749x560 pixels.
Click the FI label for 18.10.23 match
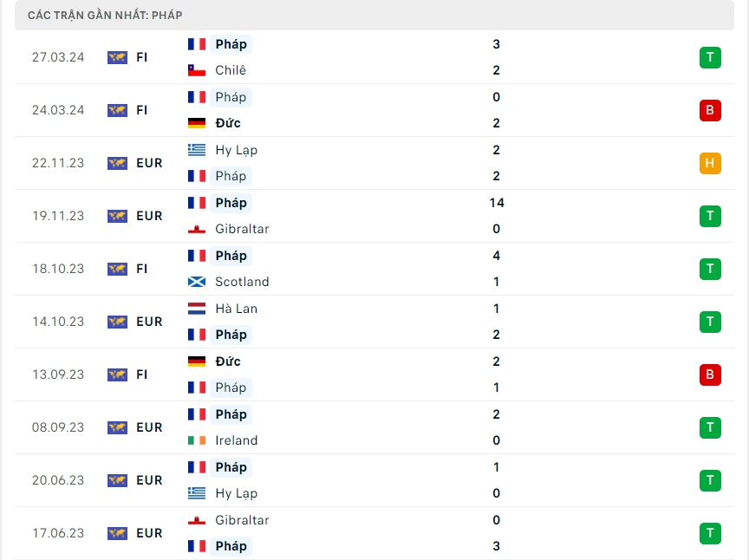click(x=142, y=269)
